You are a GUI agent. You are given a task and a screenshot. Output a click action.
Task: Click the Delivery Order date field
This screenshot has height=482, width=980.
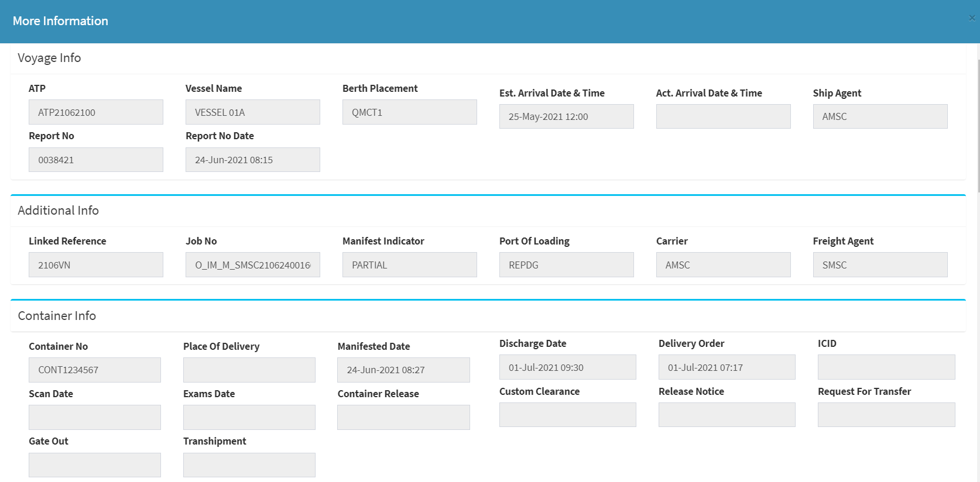[x=727, y=367]
